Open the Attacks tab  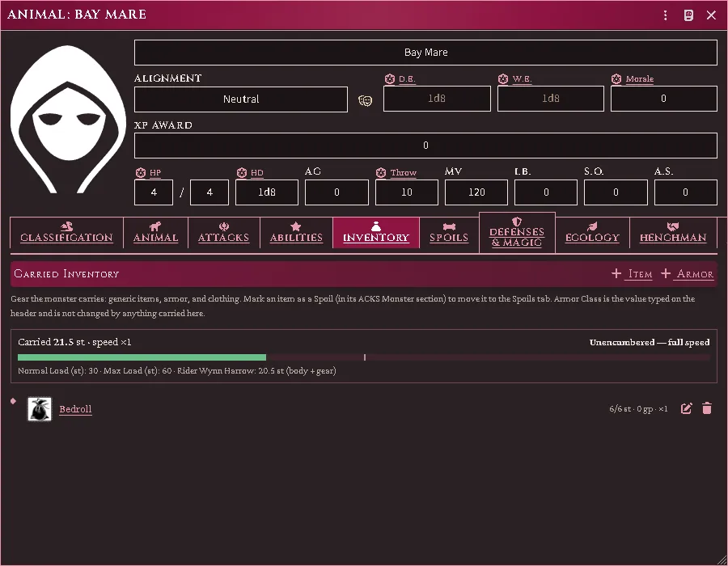(x=224, y=232)
